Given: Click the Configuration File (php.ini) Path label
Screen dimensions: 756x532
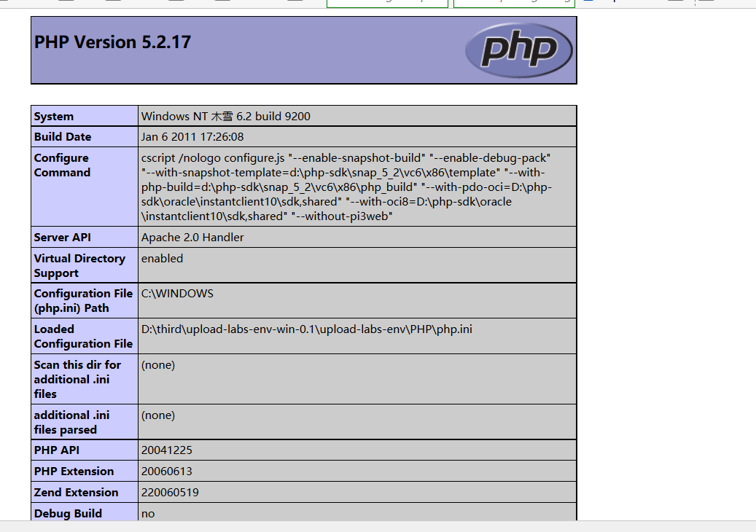Looking at the screenshot, I should click(x=83, y=301).
